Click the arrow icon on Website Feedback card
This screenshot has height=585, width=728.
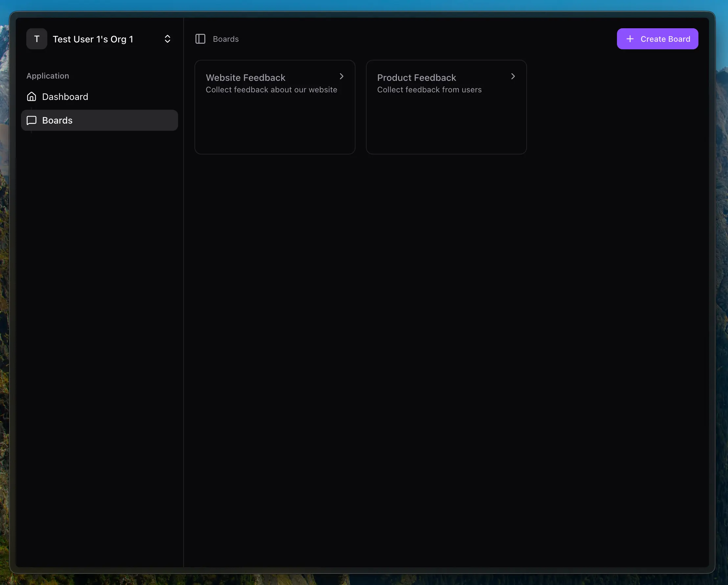342,76
